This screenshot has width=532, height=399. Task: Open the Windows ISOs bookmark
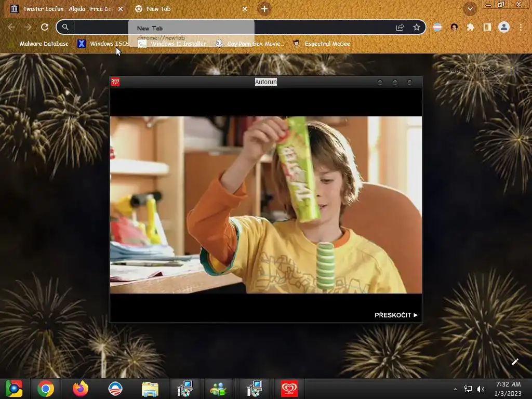point(104,44)
